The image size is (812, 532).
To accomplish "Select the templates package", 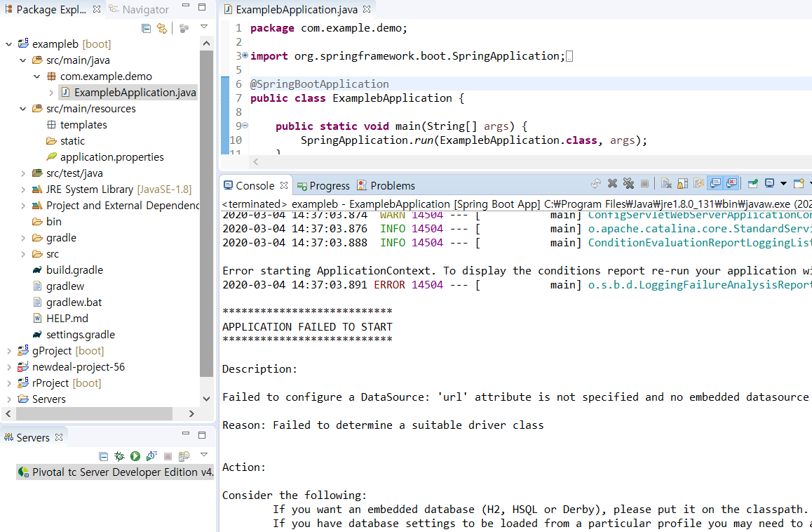I will click(83, 125).
